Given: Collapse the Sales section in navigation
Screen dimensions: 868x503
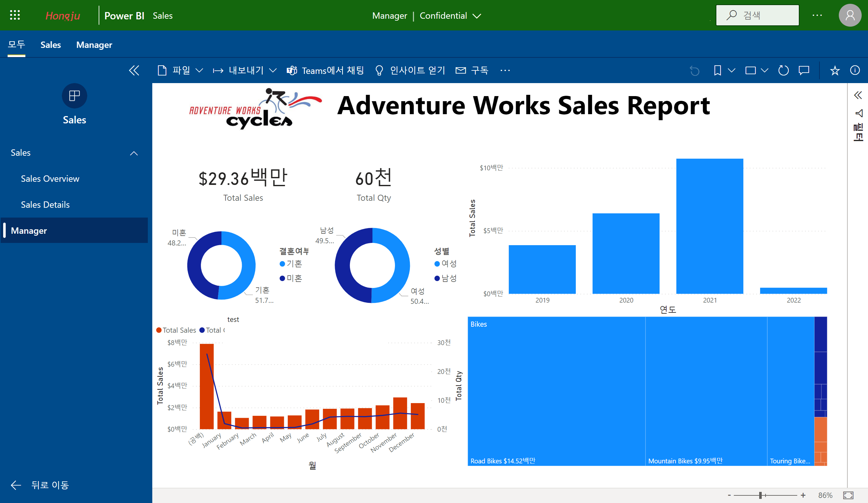Looking at the screenshot, I should click(134, 153).
